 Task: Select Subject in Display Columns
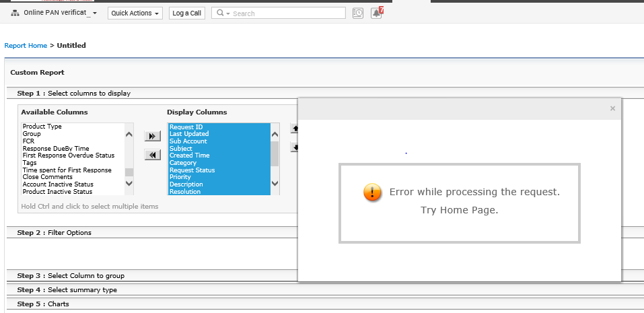(x=219, y=148)
